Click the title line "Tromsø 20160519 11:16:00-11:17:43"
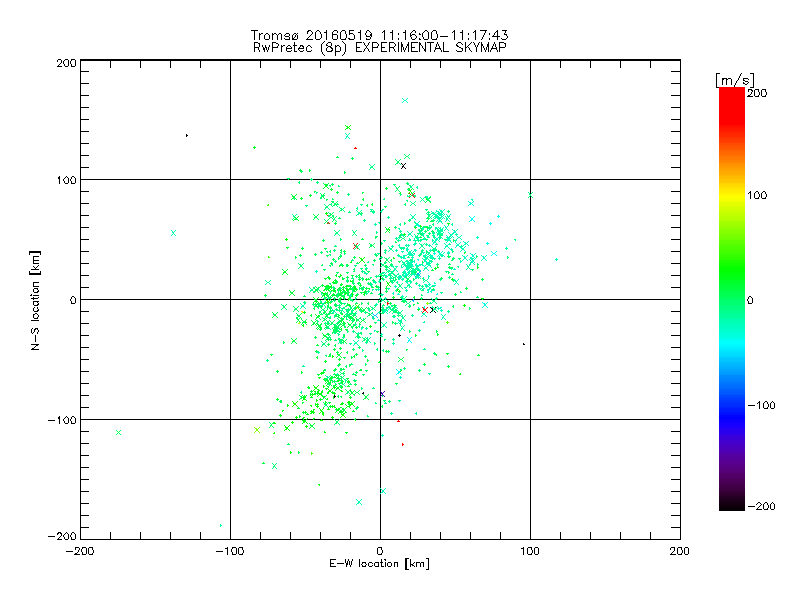800x600 pixels. point(379,35)
